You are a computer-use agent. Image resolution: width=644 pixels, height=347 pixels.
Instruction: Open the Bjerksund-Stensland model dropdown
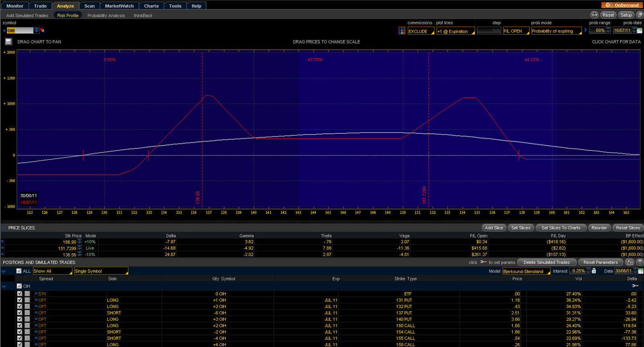(526, 271)
